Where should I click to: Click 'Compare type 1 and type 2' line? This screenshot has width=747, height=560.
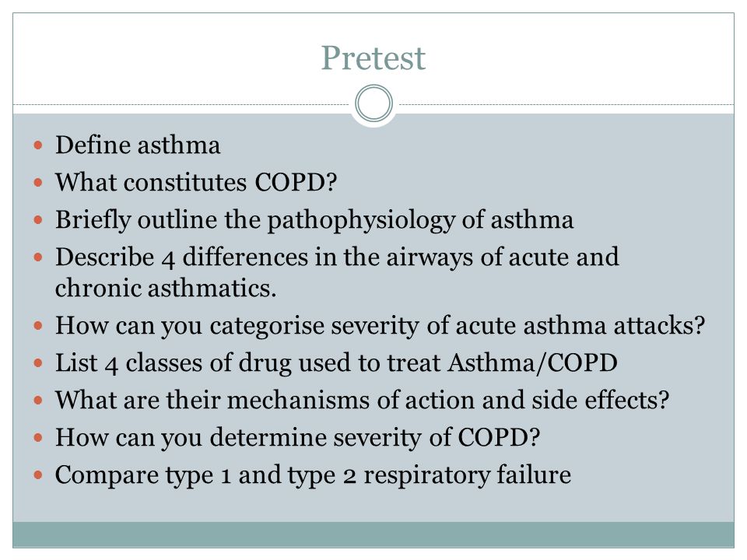click(x=313, y=476)
